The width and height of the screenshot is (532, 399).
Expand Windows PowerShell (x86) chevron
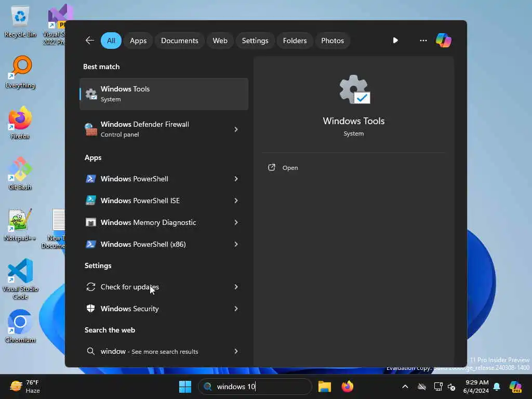pos(236,244)
